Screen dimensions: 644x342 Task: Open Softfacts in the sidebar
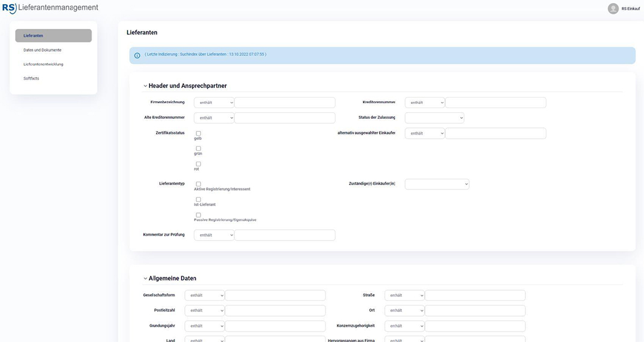pos(31,78)
